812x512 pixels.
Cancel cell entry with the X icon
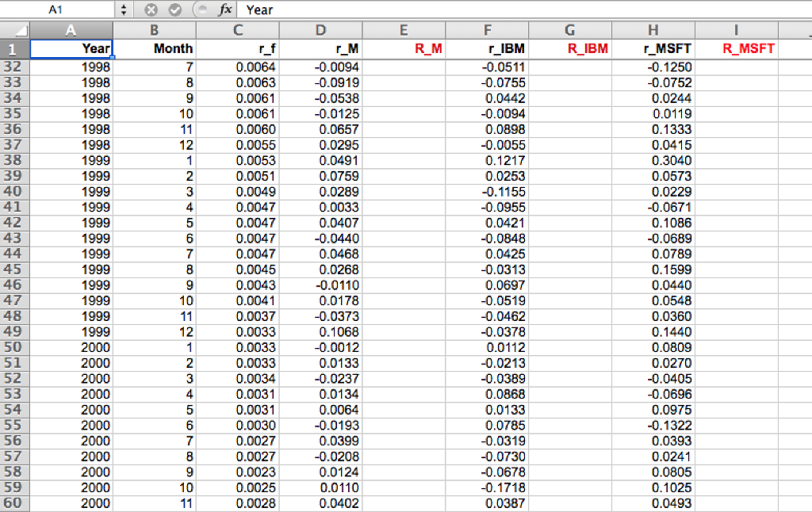click(x=150, y=10)
